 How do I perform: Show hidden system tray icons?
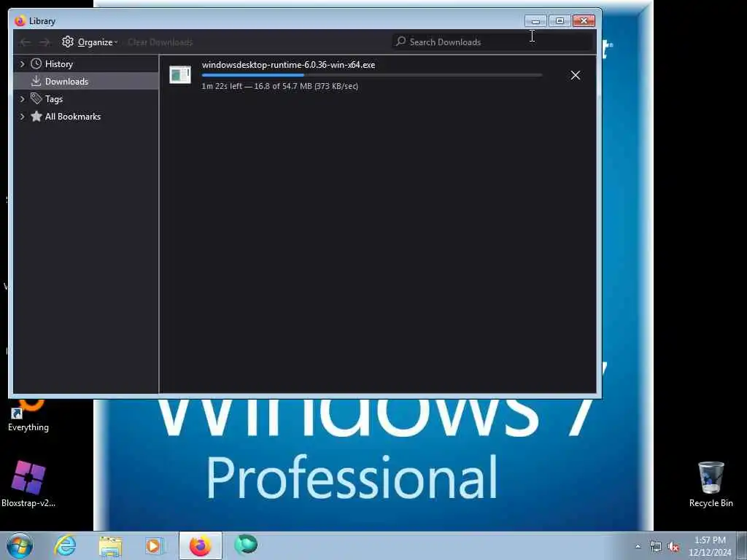coord(638,547)
